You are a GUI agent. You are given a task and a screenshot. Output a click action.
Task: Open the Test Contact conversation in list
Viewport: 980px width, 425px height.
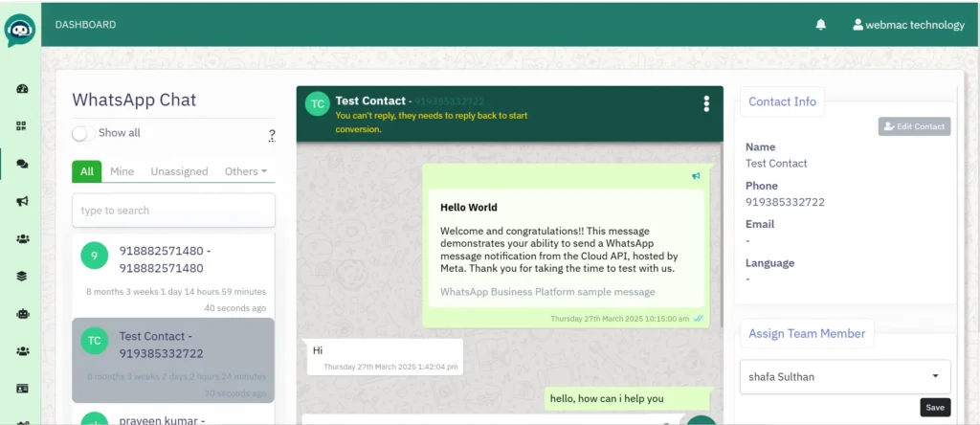[x=173, y=360]
